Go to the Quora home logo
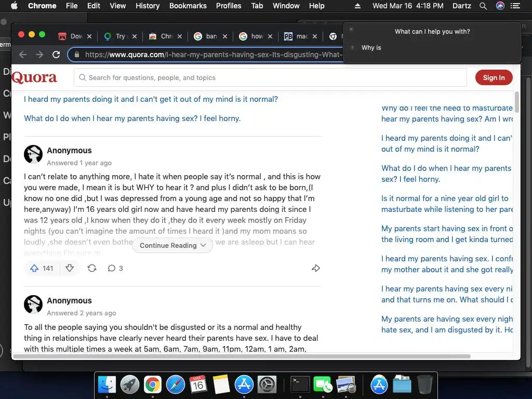 point(34,78)
